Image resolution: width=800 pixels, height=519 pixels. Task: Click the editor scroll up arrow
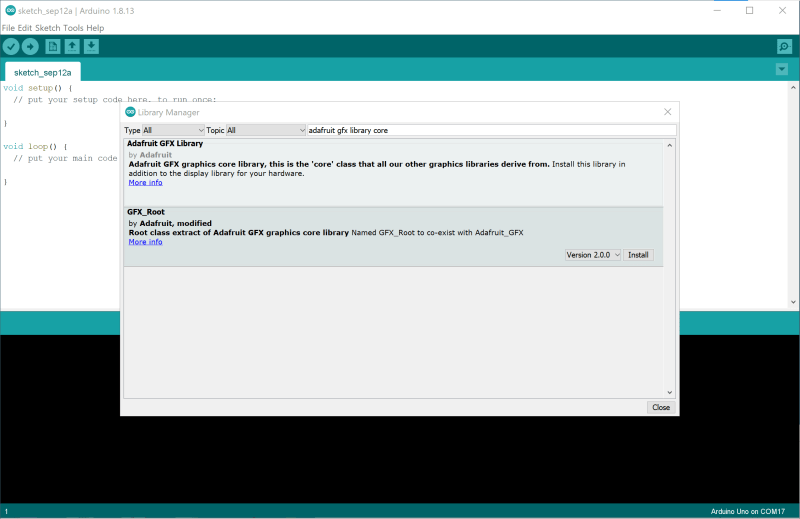793,88
